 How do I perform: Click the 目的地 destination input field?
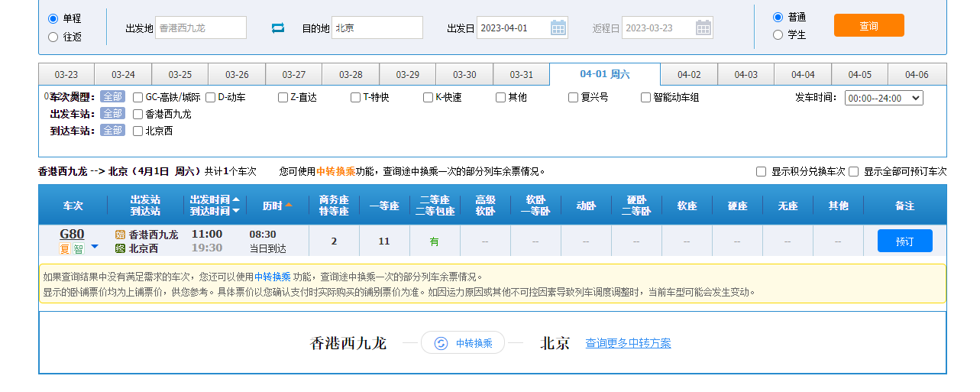tap(377, 28)
